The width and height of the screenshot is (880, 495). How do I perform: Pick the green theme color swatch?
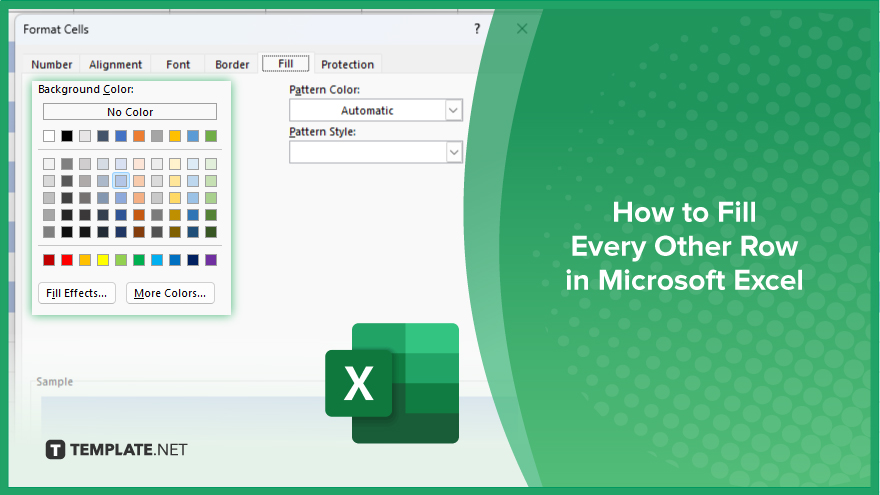(x=210, y=136)
